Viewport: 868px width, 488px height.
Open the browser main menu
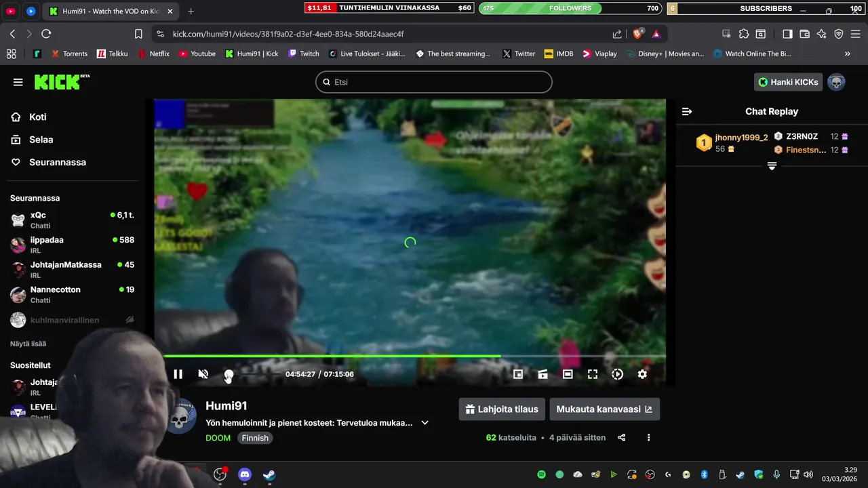tap(856, 34)
